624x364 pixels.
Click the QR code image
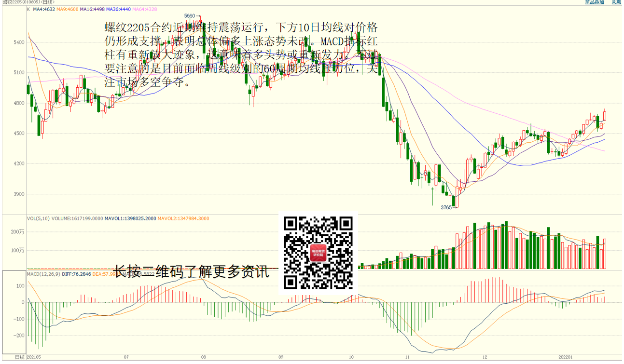click(x=318, y=252)
